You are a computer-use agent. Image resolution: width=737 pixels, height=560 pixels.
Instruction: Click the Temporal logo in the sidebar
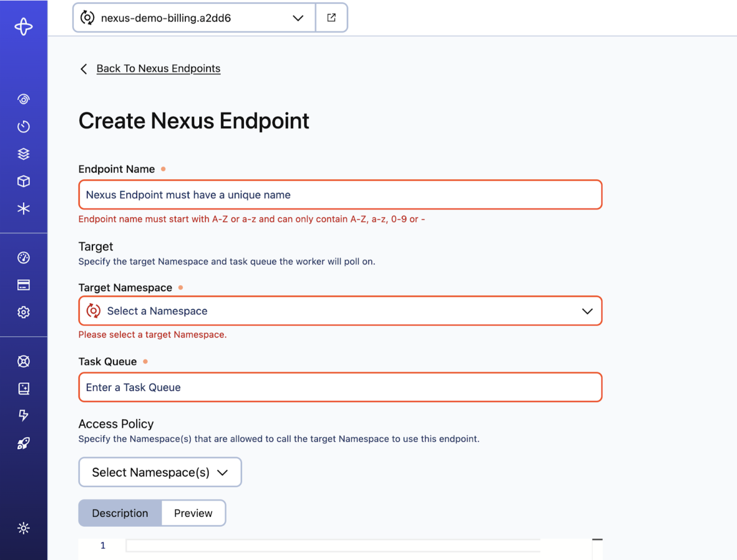point(24,27)
